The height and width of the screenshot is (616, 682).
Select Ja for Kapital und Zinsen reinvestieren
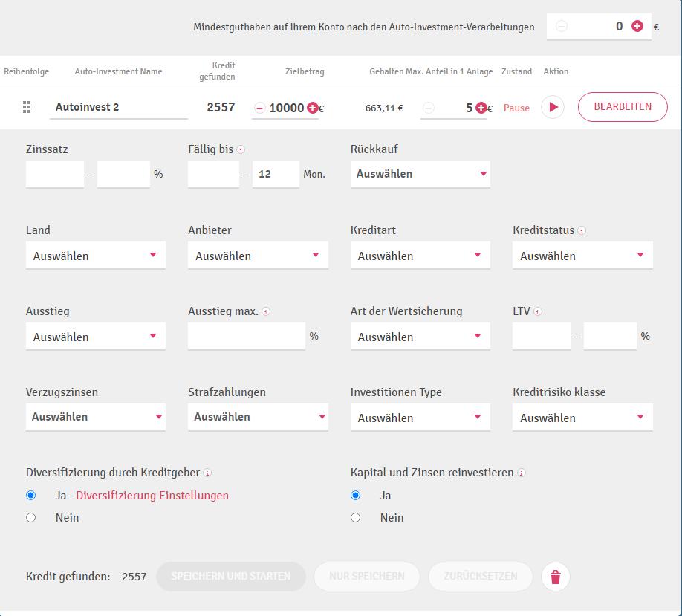[355, 495]
